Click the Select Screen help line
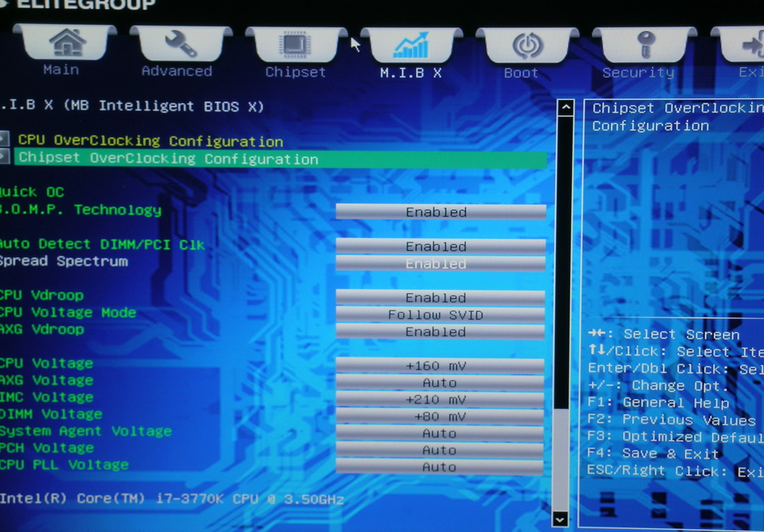The width and height of the screenshot is (764, 532). (664, 334)
